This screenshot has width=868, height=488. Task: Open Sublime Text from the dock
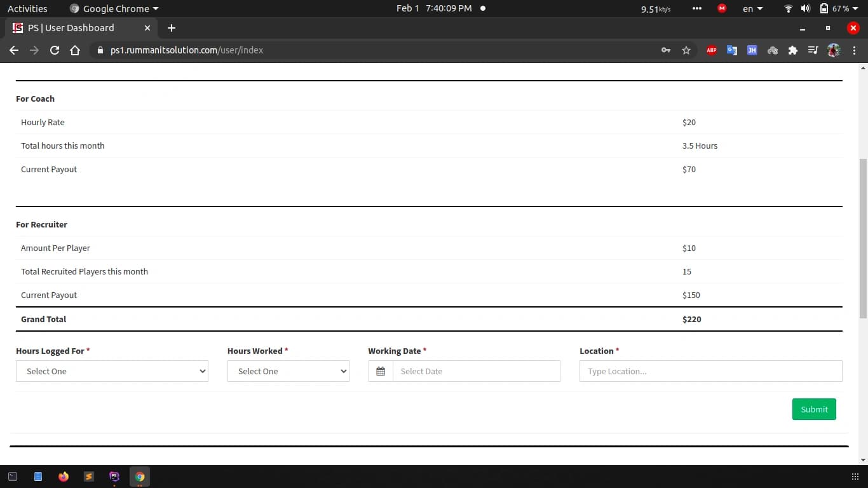click(89, 477)
